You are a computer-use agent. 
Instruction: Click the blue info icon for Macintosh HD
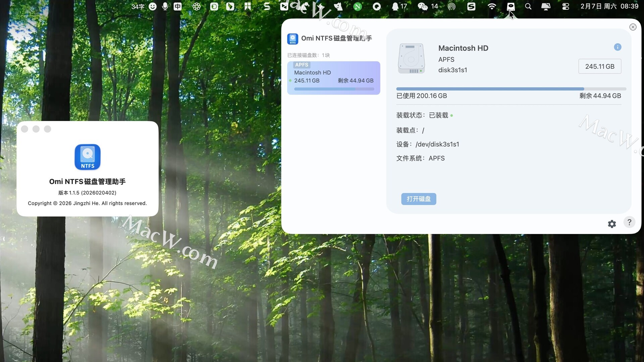point(618,47)
